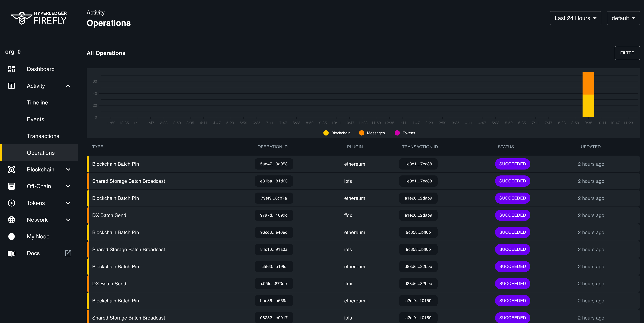Open the default namespace dropdown

tap(623, 18)
